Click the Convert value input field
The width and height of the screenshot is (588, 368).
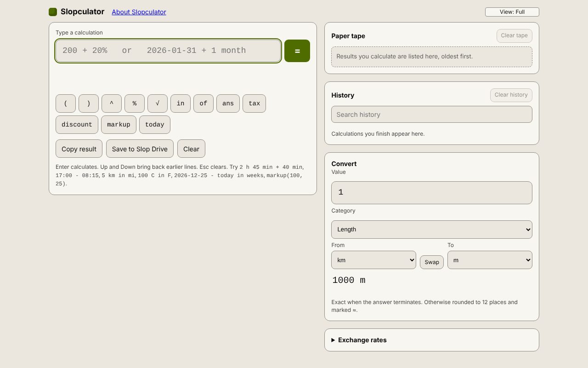coord(432,193)
